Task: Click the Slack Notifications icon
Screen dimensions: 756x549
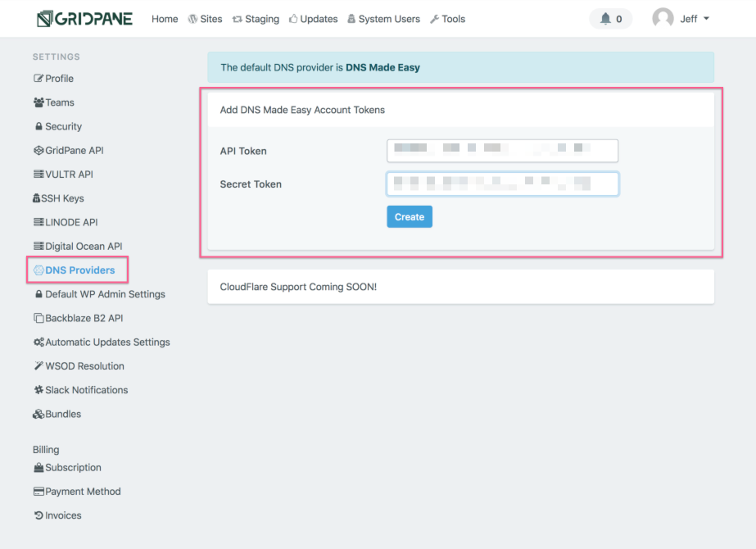Action: (38, 390)
